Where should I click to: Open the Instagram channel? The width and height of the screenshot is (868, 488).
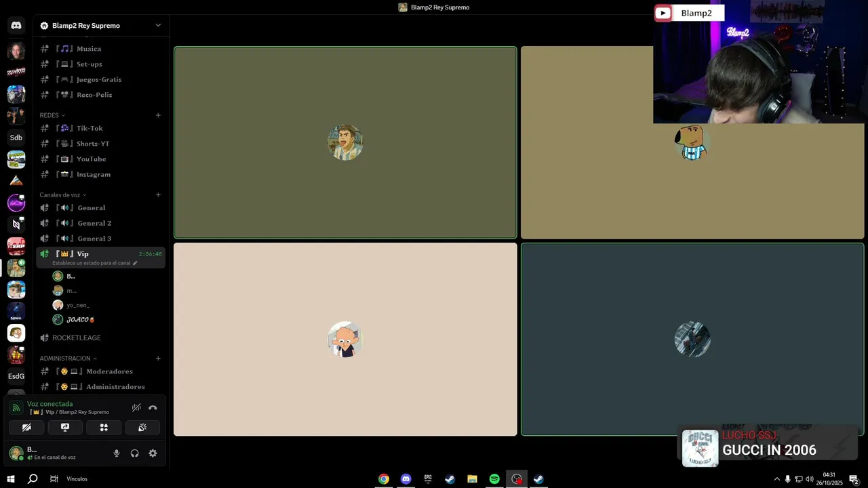[101, 174]
